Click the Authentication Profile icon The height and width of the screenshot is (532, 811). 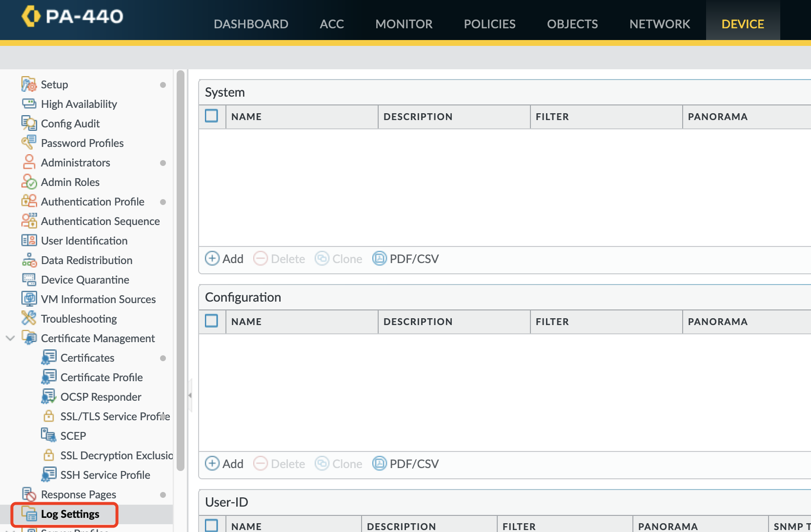click(29, 201)
